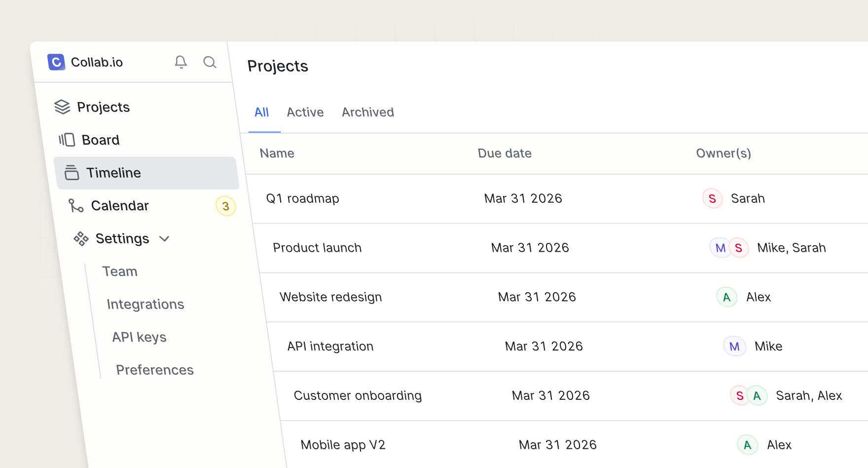This screenshot has height=468, width=868.
Task: Sort by Due date column header
Action: tap(505, 154)
